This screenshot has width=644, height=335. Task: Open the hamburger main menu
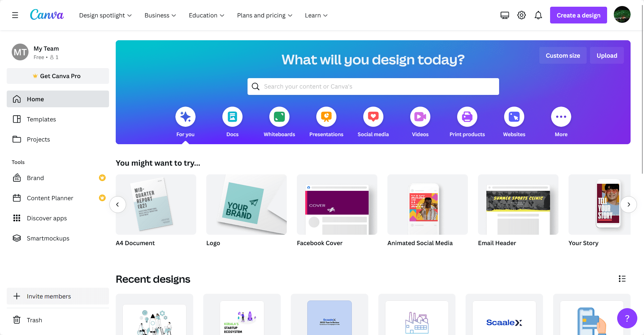tap(15, 15)
